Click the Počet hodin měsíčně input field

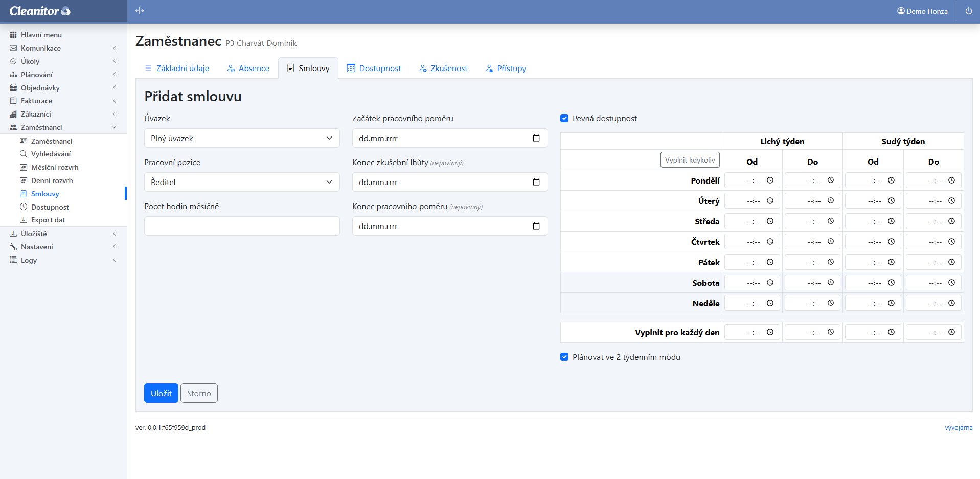pos(242,226)
